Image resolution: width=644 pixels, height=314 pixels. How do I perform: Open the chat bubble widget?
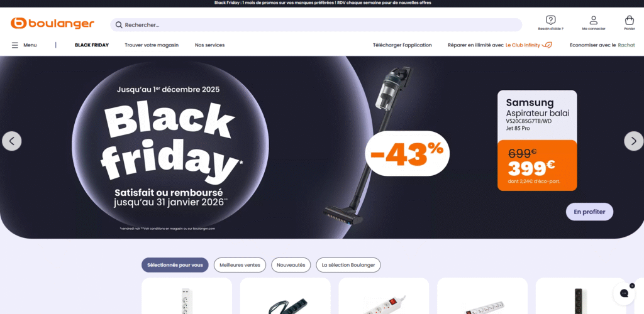(624, 293)
